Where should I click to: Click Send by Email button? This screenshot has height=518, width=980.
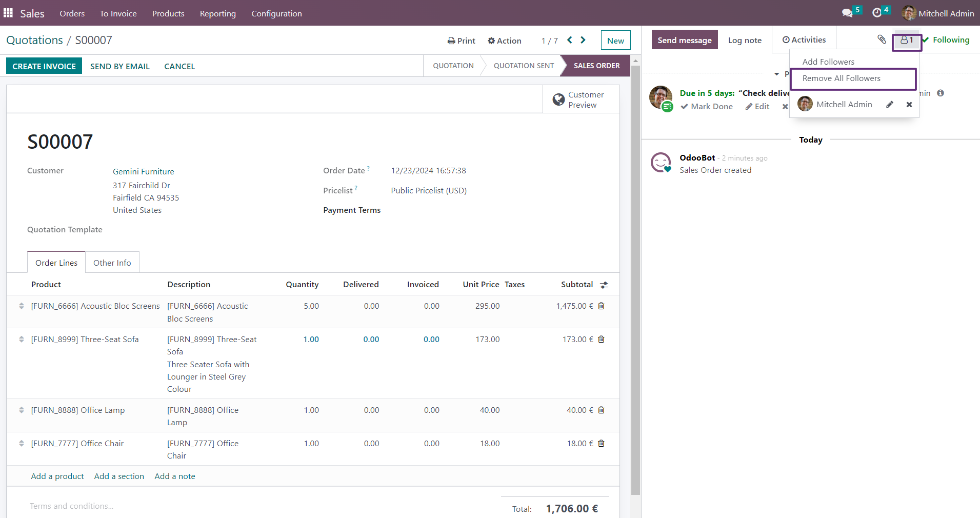click(x=120, y=66)
